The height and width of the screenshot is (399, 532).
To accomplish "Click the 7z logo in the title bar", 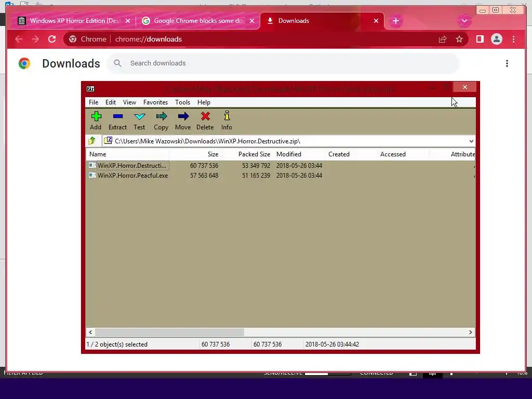I will (x=90, y=89).
